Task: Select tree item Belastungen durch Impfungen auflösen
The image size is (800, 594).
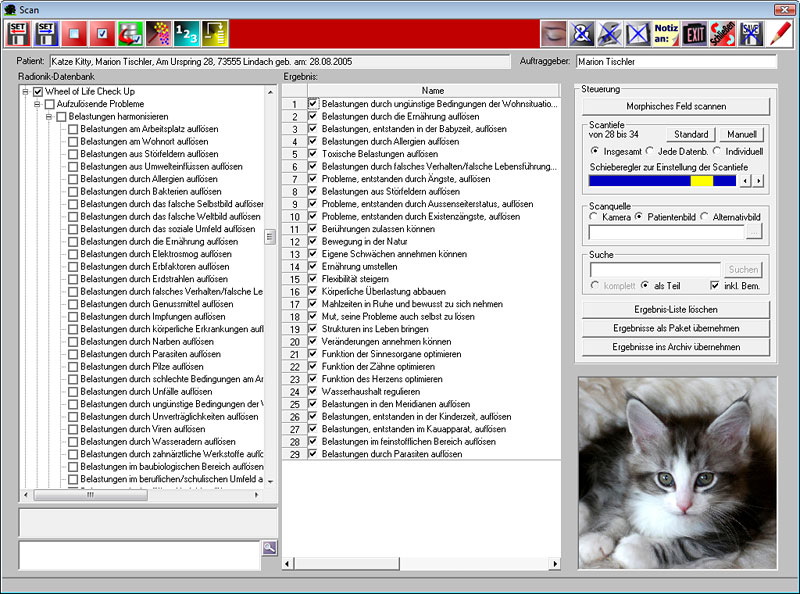Action: pos(153,317)
